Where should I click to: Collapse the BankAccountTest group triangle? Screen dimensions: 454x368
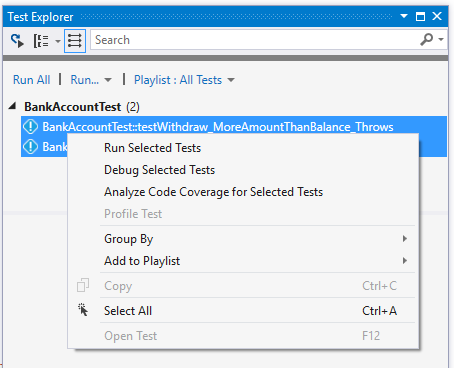point(13,106)
